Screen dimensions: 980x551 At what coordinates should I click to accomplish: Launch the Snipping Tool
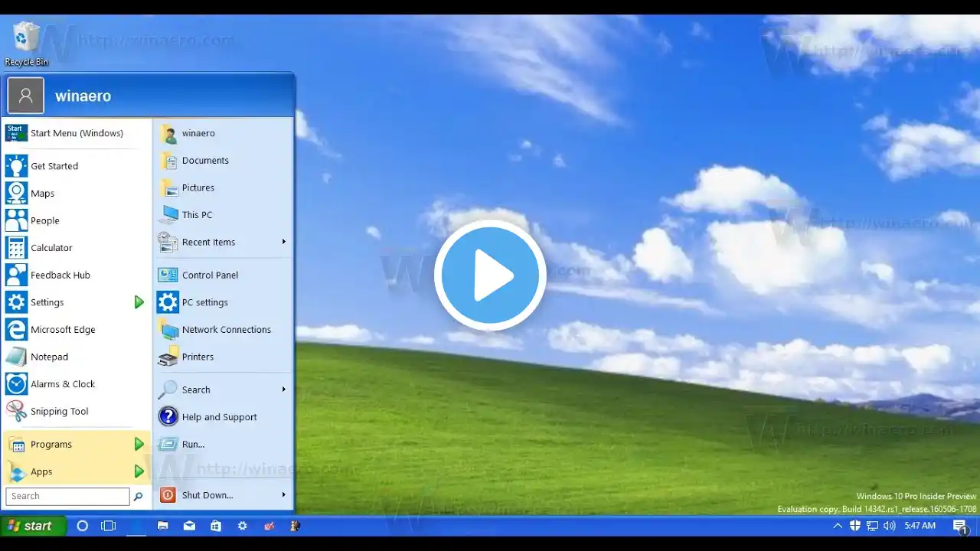(77, 411)
